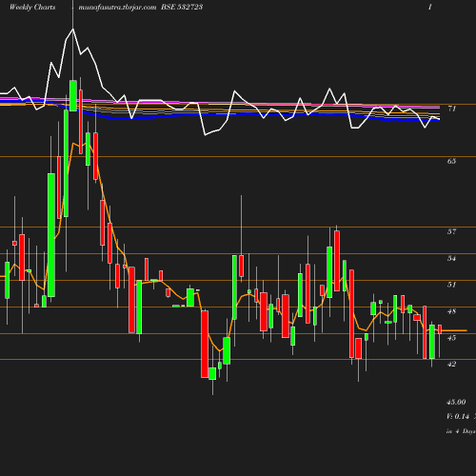Click the volume readout 'V: 0.14'
This screenshot has width=476, height=476.
coord(458,416)
